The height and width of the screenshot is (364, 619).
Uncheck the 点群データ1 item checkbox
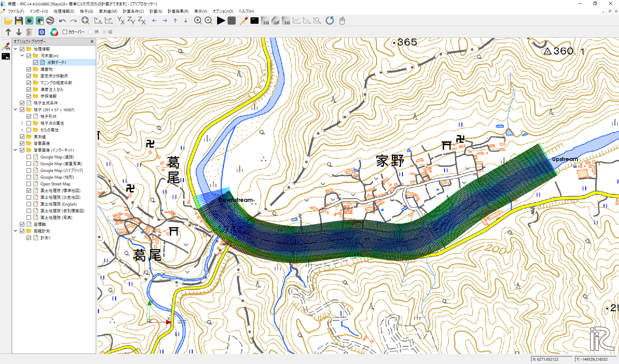pyautogui.click(x=36, y=63)
